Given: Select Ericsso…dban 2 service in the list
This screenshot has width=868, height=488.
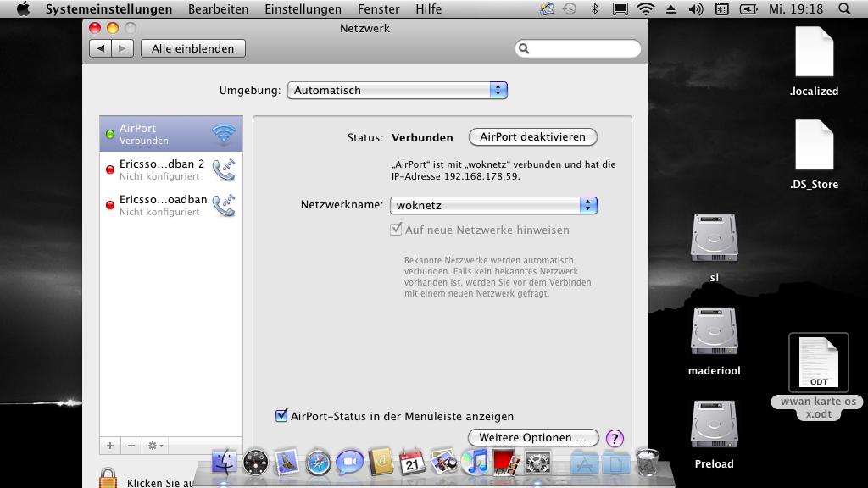Looking at the screenshot, I should (x=171, y=169).
